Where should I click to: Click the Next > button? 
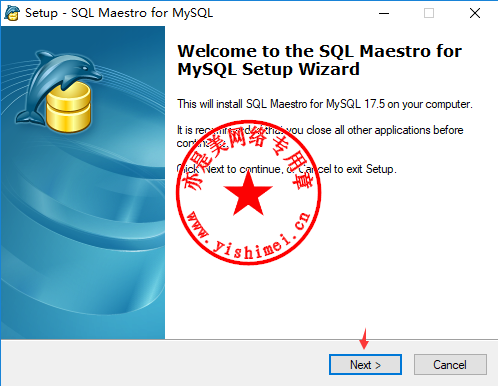(x=365, y=365)
